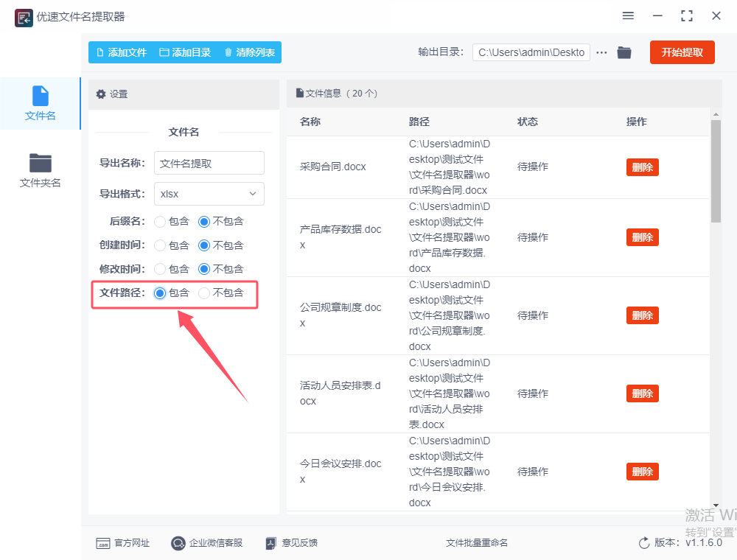
Task: Switch to the 文件夹名 sidebar tab
Action: (41, 170)
